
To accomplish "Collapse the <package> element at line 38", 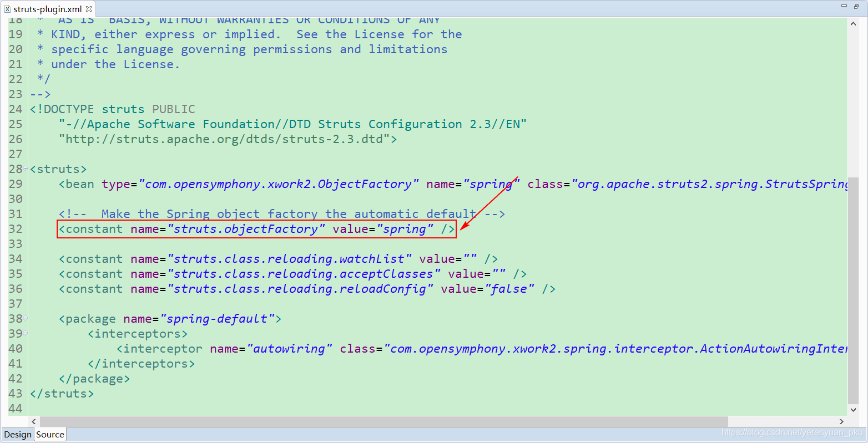I will click(x=26, y=318).
